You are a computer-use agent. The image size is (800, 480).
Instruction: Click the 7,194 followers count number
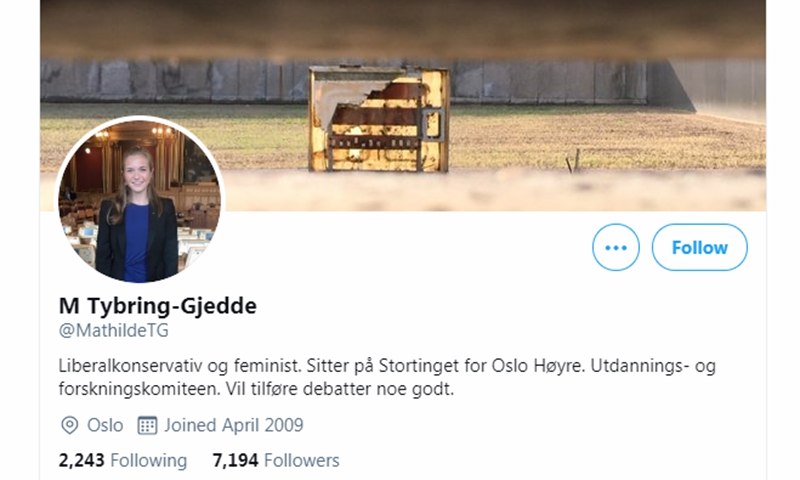click(235, 461)
